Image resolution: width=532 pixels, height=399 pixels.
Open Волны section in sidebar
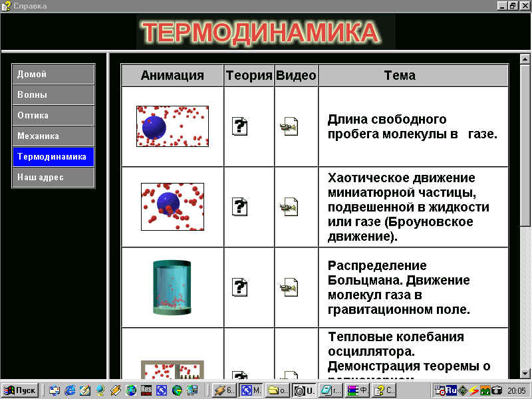53,94
